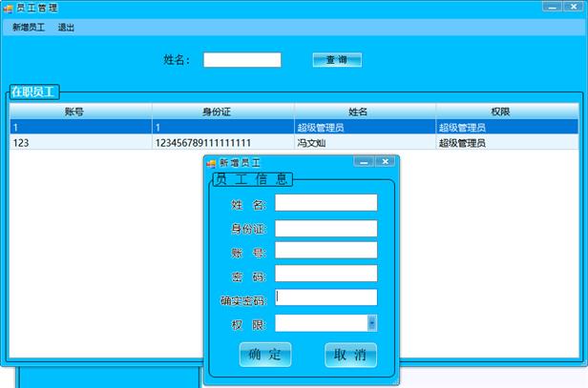Open the 新增员工 menu item
This screenshot has width=588, height=388.
[29, 28]
